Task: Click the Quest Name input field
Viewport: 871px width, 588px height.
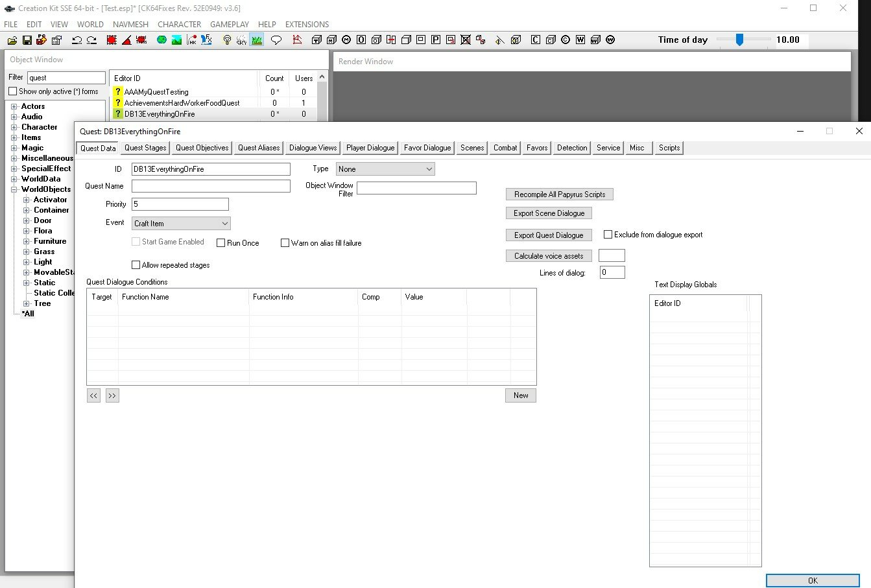Action: click(211, 186)
